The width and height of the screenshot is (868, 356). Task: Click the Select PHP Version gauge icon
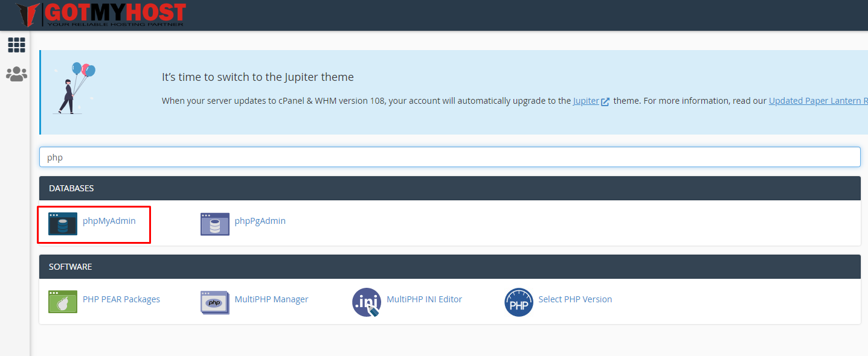(519, 302)
